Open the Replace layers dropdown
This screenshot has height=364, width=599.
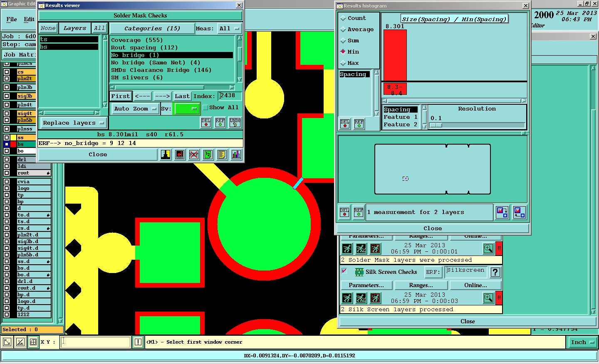[x=73, y=123]
